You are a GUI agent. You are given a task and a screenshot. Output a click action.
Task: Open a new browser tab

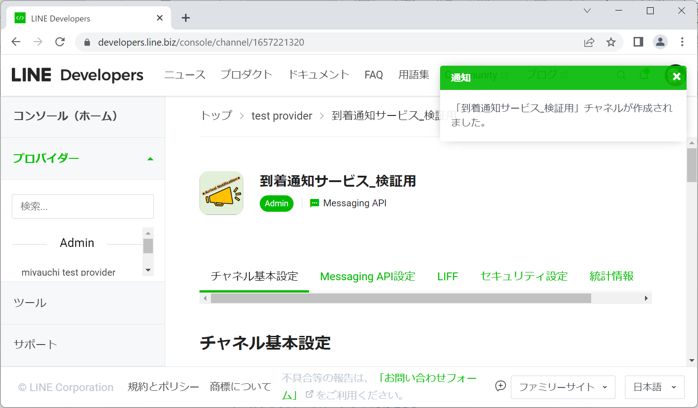186,18
